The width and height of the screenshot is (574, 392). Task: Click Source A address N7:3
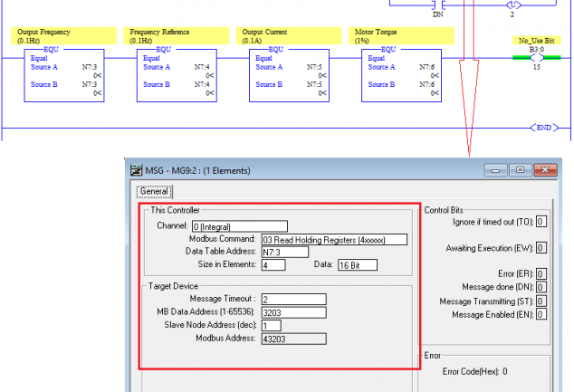[x=90, y=67]
